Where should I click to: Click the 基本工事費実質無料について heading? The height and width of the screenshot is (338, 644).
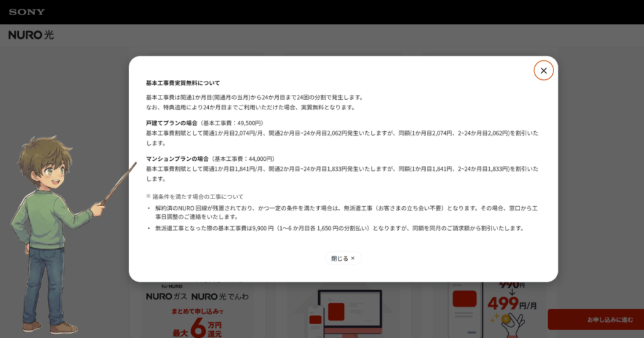pos(183,83)
